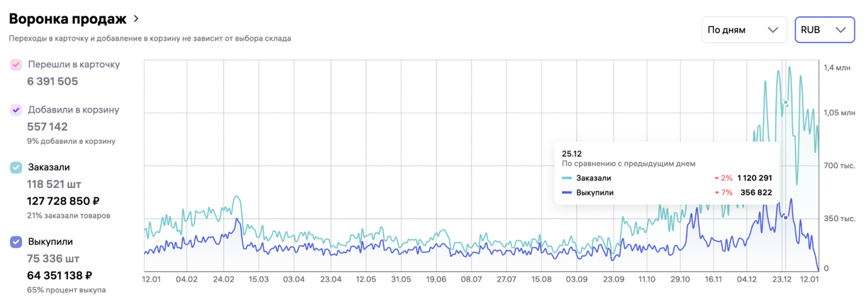Click the tooltip Заказали value 1 120 291
The height and width of the screenshot is (304, 868).
click(755, 178)
